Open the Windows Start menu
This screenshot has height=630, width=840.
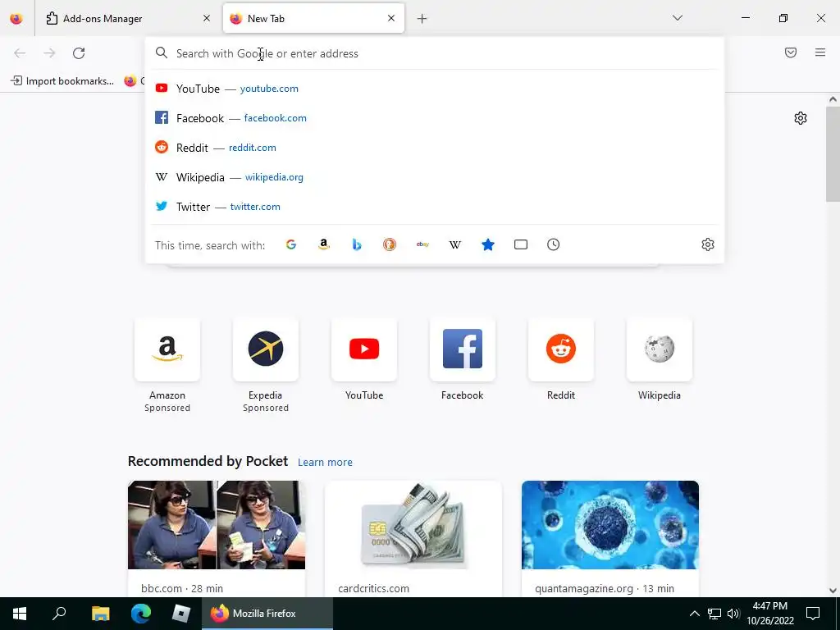click(20, 614)
